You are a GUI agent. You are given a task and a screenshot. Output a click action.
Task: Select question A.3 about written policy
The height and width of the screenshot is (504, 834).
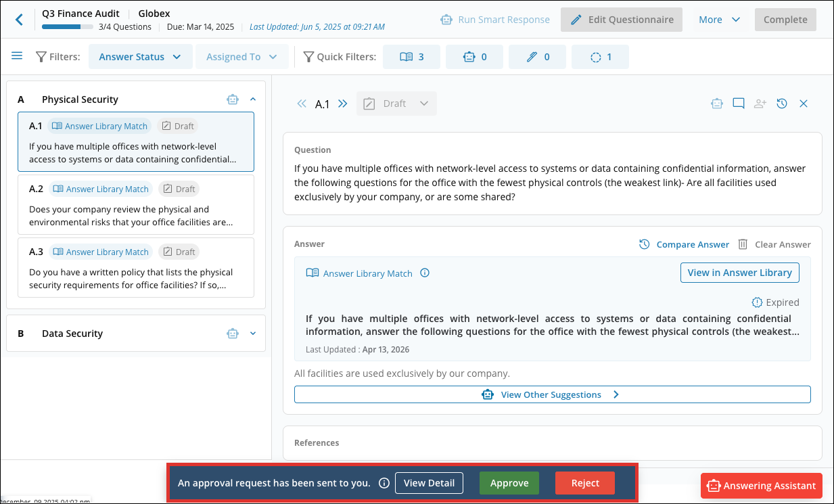click(x=136, y=268)
